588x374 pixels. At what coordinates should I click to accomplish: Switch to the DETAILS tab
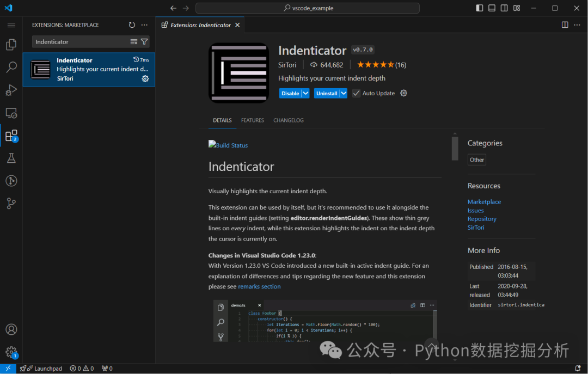[x=222, y=120]
